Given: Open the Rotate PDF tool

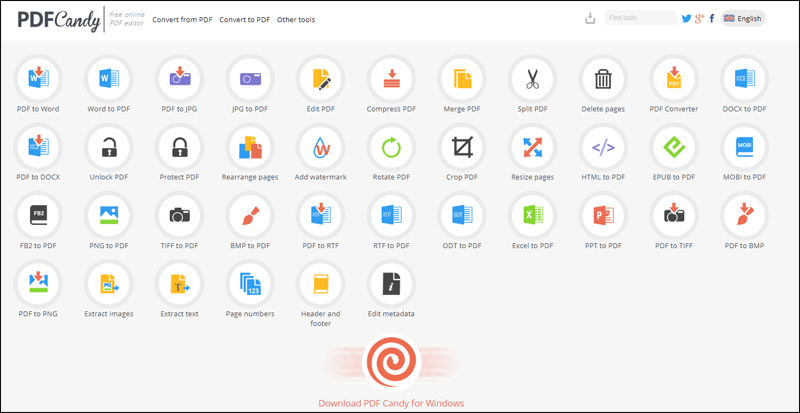Looking at the screenshot, I should [x=391, y=148].
